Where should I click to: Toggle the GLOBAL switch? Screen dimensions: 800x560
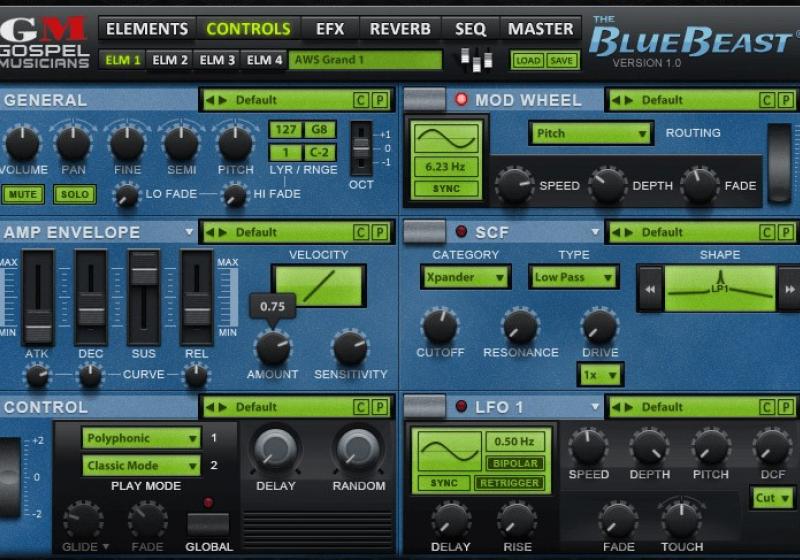[x=208, y=524]
